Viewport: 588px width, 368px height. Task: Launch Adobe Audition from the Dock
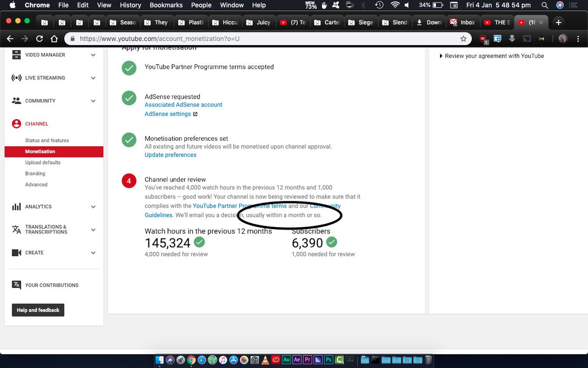(286, 360)
